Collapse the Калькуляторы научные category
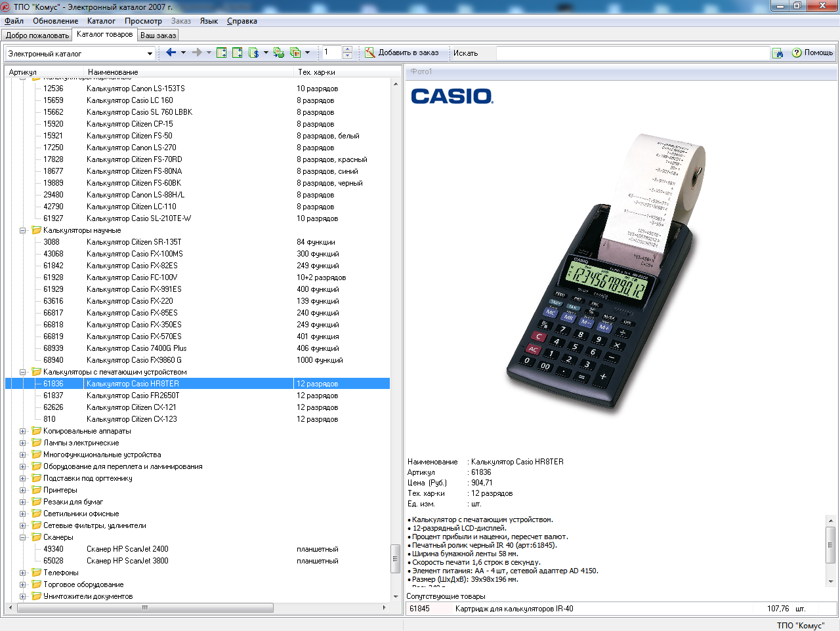840x631 pixels. tap(22, 230)
